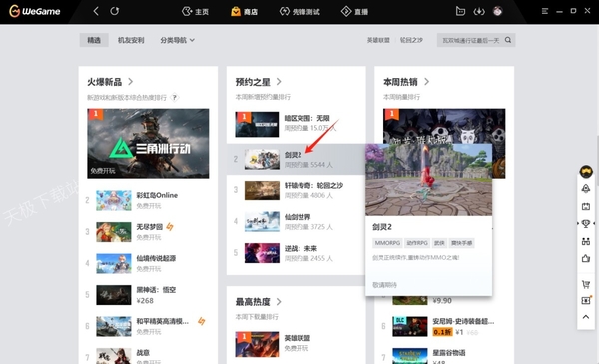Click the lightning icon beside 无尽梦回
599x364 pixels.
pos(170,227)
